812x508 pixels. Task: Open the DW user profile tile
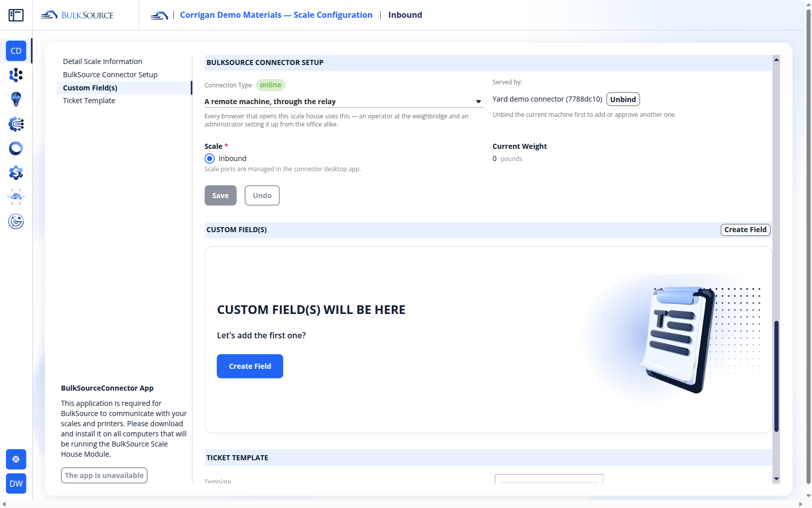click(x=16, y=484)
